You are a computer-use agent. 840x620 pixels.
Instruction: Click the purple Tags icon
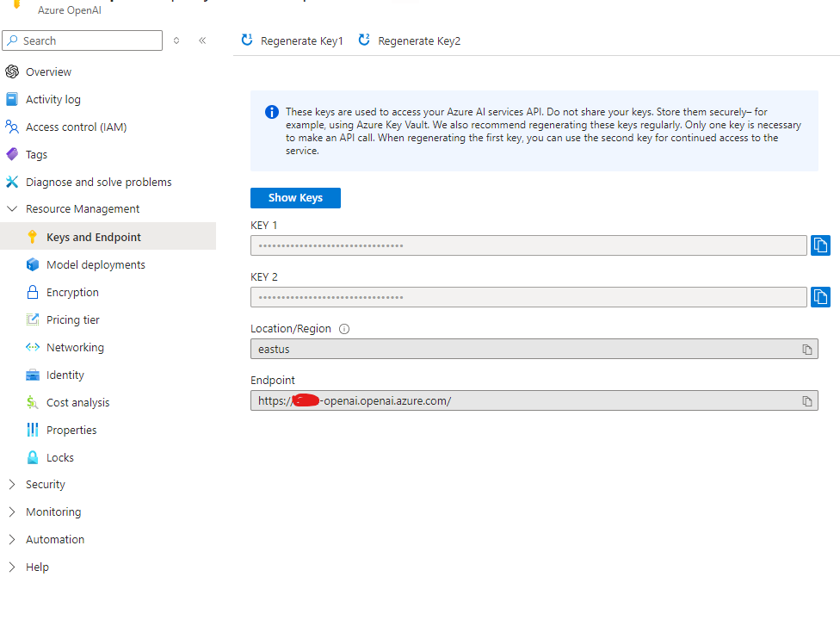coord(12,154)
